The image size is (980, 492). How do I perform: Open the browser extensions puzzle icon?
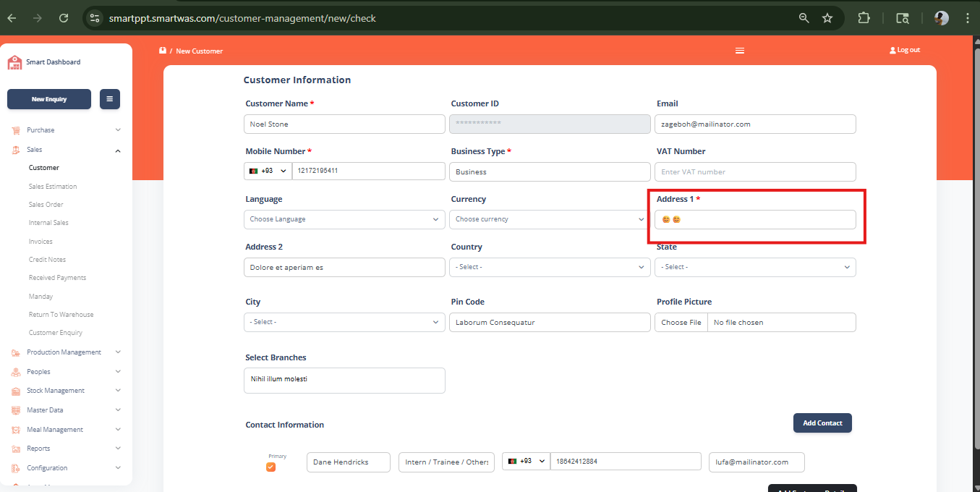pos(864,18)
